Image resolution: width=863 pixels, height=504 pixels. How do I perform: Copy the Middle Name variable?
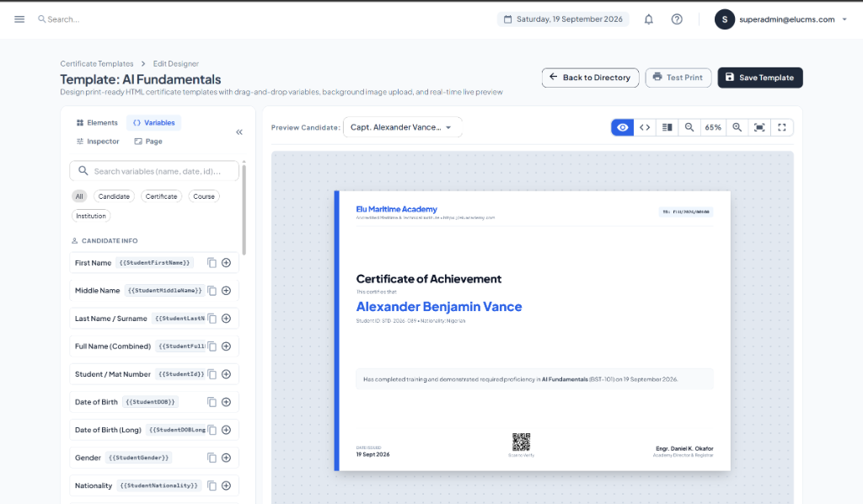tap(212, 291)
